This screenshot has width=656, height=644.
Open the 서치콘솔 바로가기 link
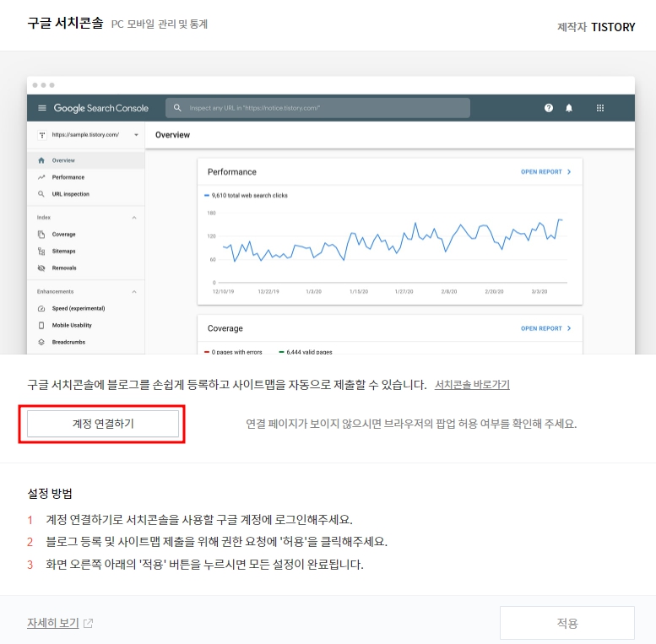[472, 384]
